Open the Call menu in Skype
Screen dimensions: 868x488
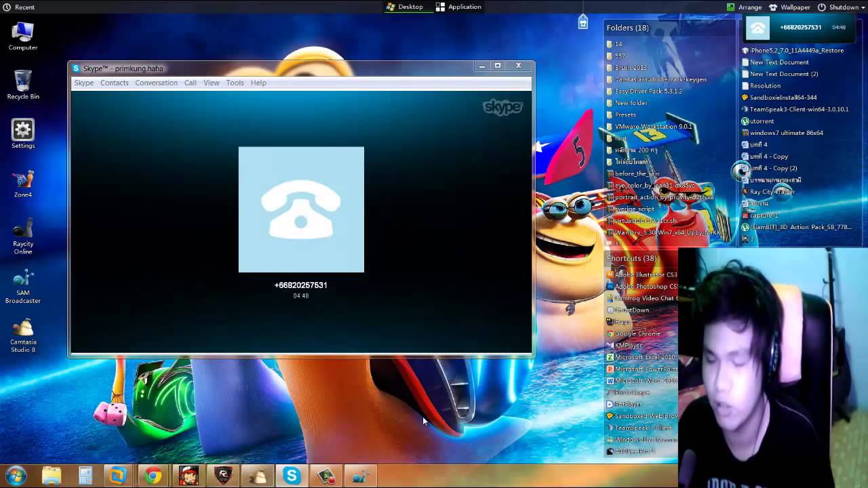191,83
